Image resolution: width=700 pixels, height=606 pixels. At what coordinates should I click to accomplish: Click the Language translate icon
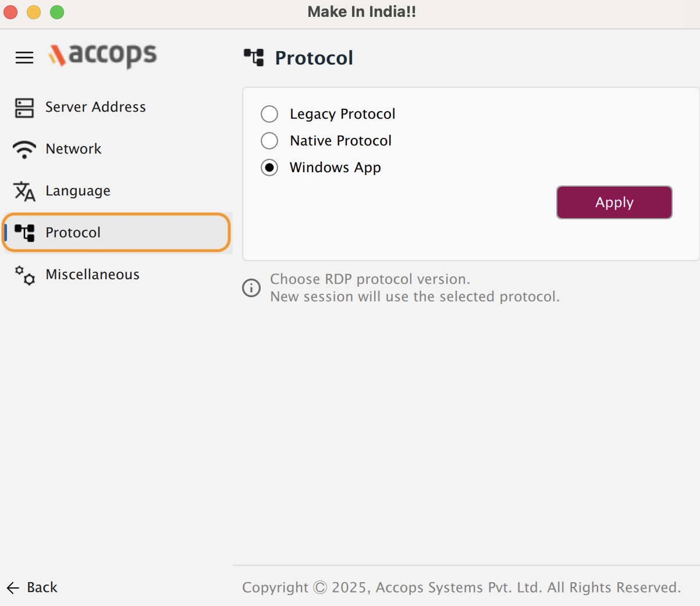pyautogui.click(x=24, y=191)
